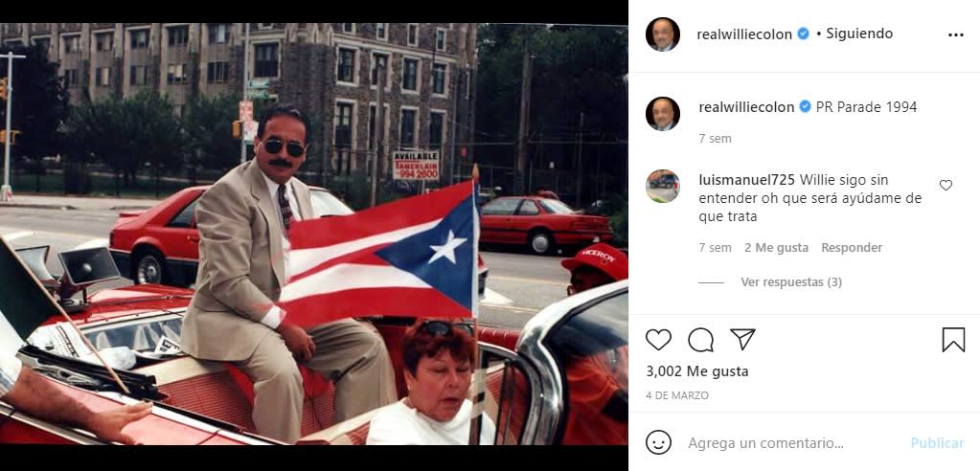This screenshot has height=471, width=980.
Task: Like luismanuel725's comment with small heart
Action: coord(946,185)
